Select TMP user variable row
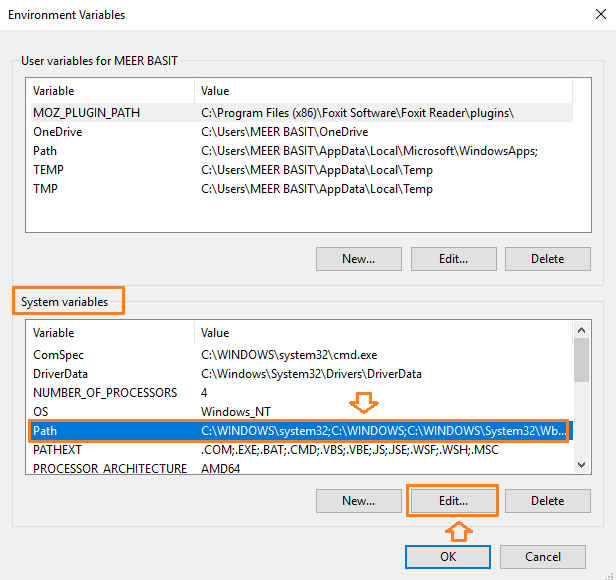The width and height of the screenshot is (616, 580). [x=46, y=189]
